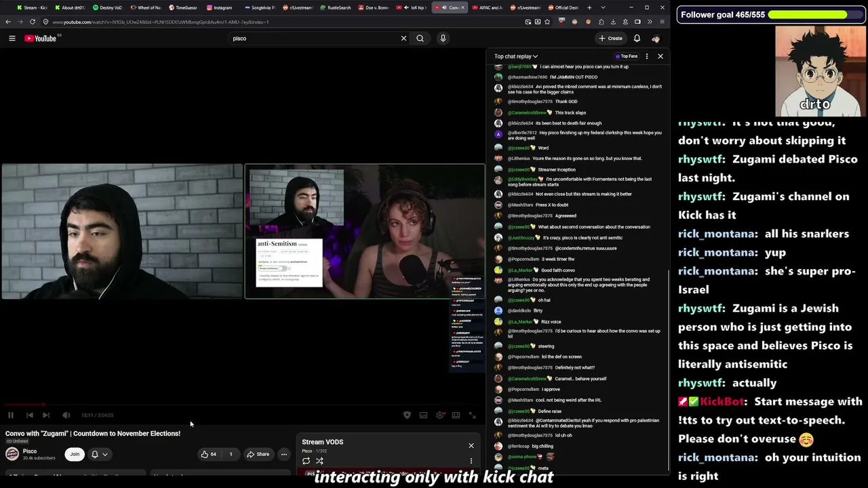Skip to next video in playlist

pyautogui.click(x=46, y=415)
